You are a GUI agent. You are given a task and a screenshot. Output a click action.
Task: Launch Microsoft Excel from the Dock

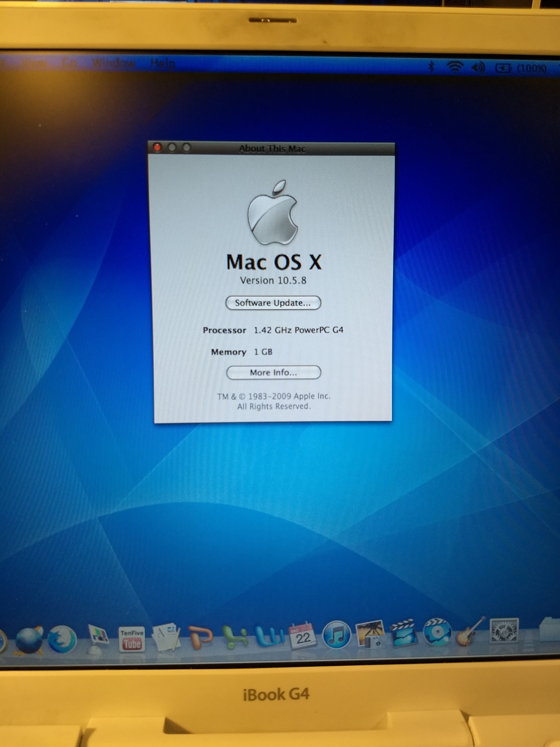tap(235, 636)
